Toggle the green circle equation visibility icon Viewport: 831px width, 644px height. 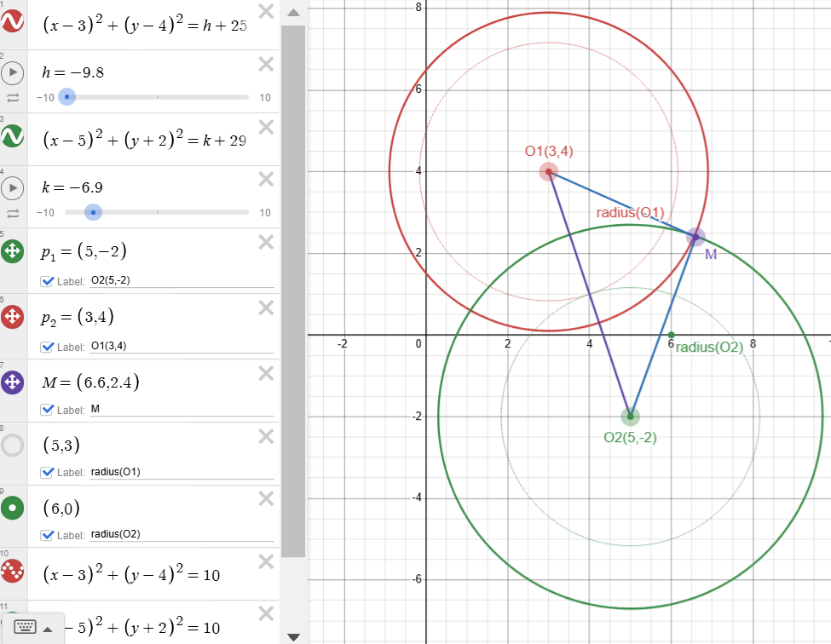tap(13, 136)
